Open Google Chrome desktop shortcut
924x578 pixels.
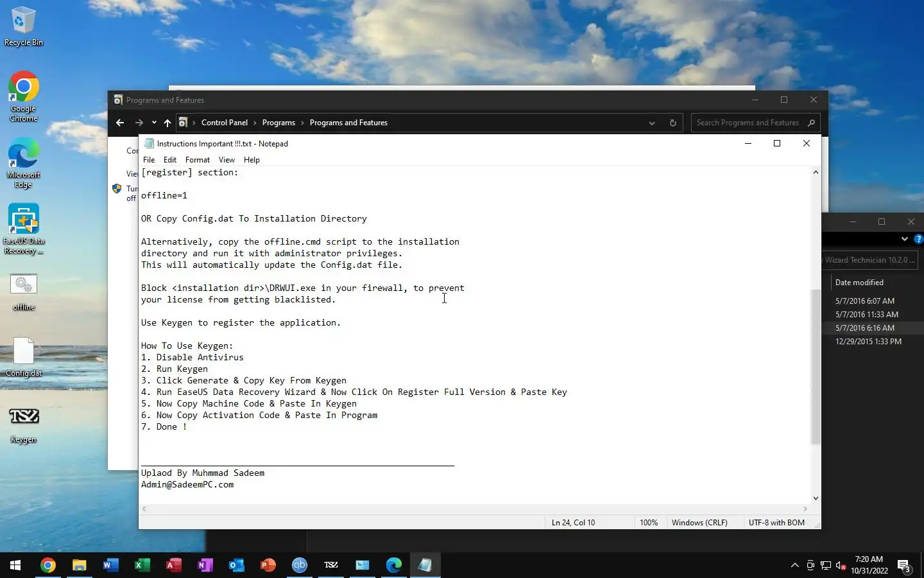[x=23, y=96]
